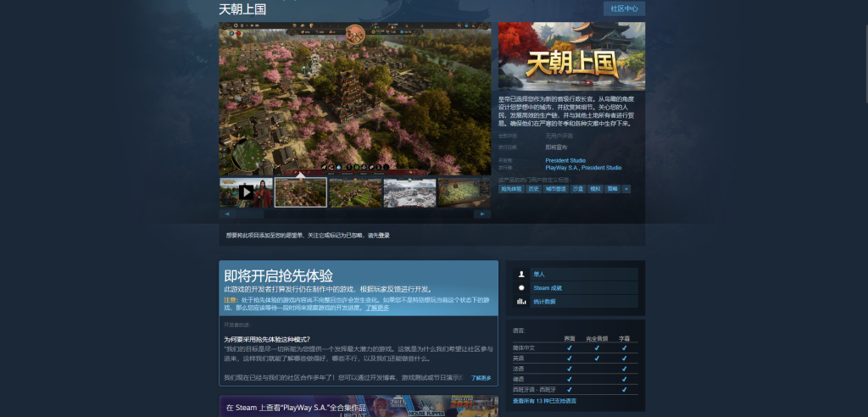Click 英语 full audio checkmark

[597, 359]
